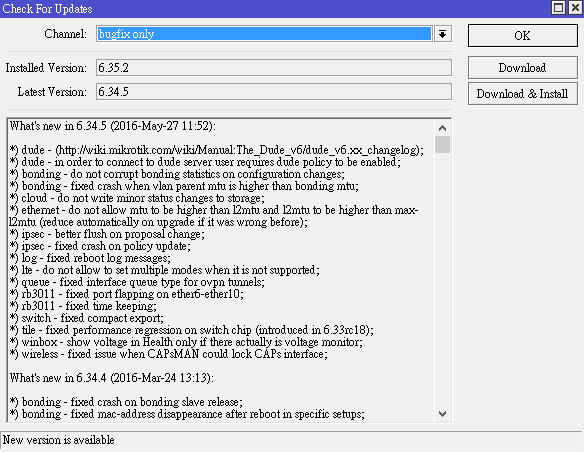584x452 pixels.
Task: Click 'What's new in 6.34.5' heading
Action: click(x=112, y=126)
